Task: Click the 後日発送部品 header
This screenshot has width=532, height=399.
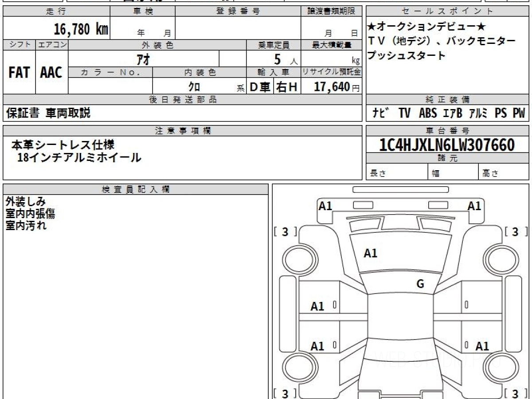Action: [182, 100]
